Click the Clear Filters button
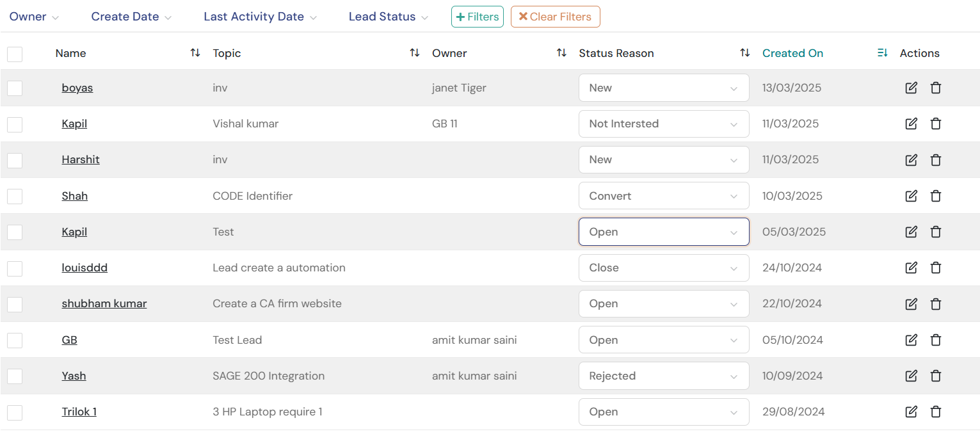This screenshot has width=980, height=434. click(x=555, y=17)
